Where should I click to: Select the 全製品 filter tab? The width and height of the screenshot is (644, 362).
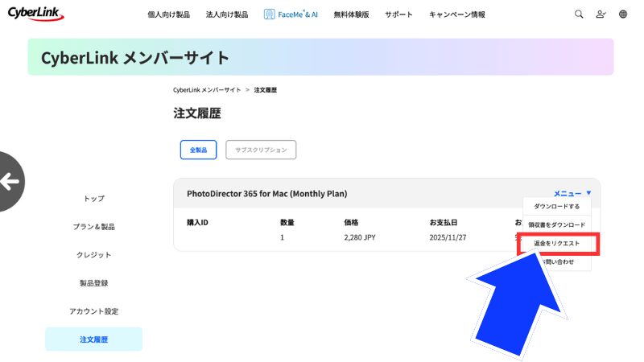(198, 150)
